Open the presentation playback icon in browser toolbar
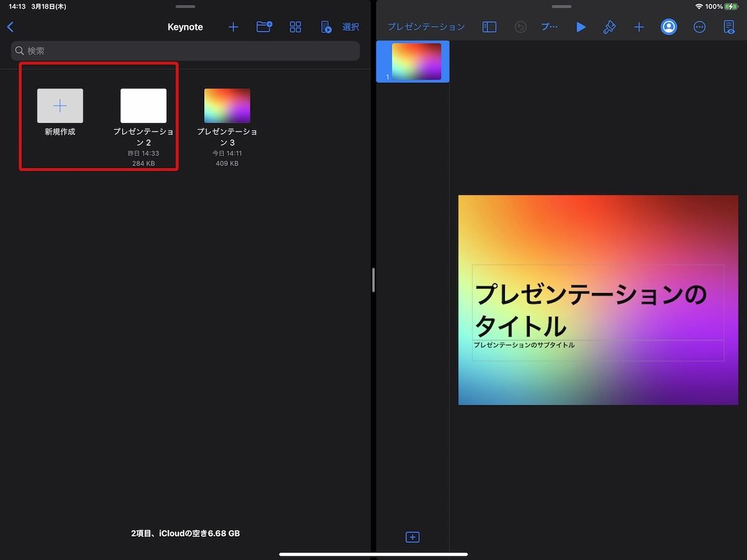Screen dimensions: 747x560 (326, 27)
